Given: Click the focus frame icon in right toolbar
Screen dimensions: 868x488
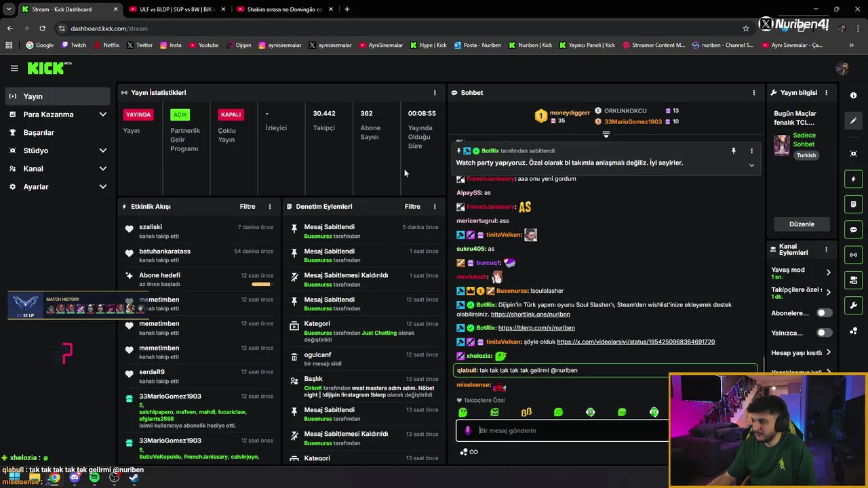Looking at the screenshot, I should (854, 154).
